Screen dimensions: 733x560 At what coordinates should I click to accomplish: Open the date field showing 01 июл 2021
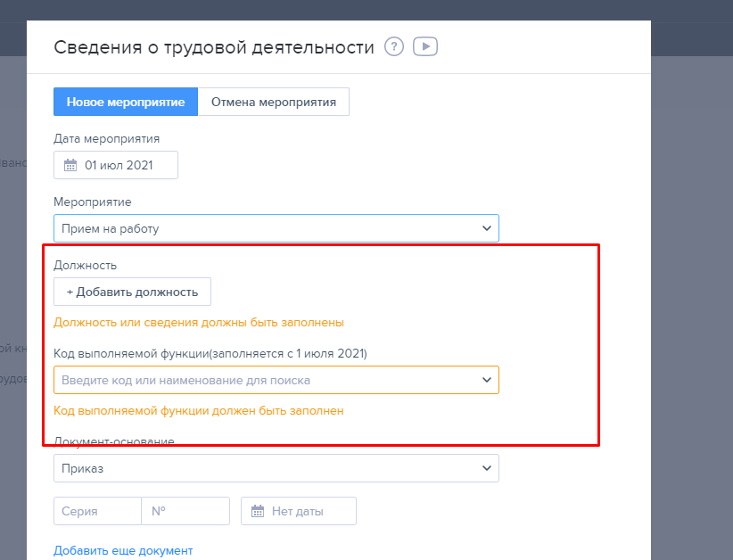116,165
